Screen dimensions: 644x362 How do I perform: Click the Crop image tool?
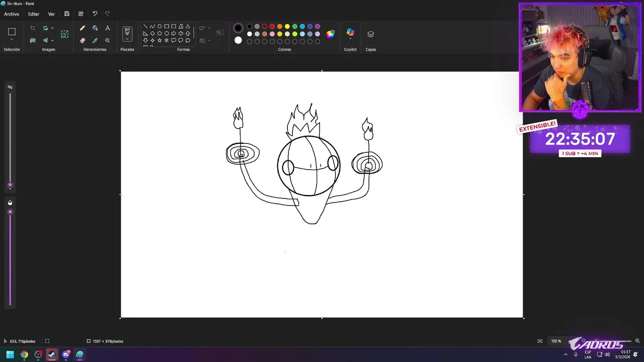tap(33, 28)
